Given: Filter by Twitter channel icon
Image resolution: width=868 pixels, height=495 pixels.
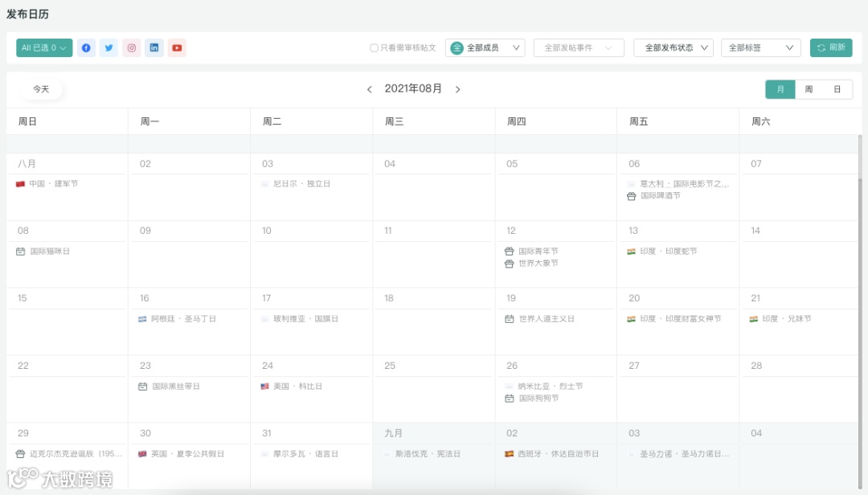Looking at the screenshot, I should pyautogui.click(x=109, y=48).
